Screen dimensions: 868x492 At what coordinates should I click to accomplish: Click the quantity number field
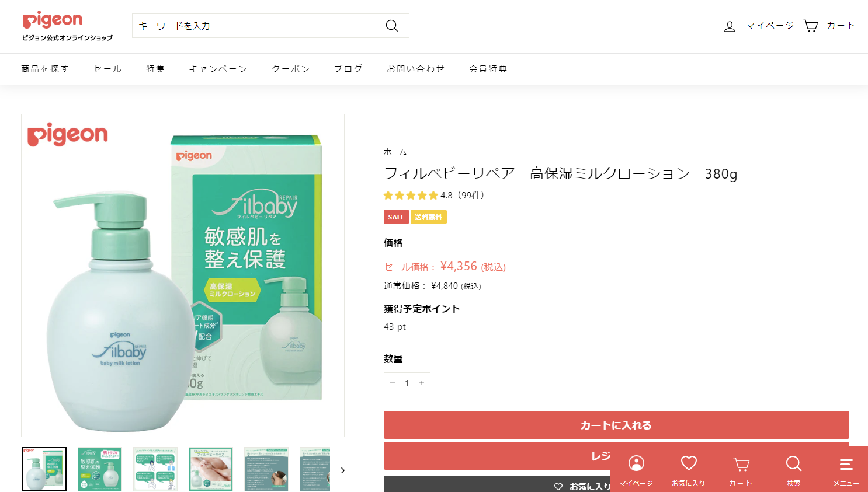pyautogui.click(x=407, y=383)
